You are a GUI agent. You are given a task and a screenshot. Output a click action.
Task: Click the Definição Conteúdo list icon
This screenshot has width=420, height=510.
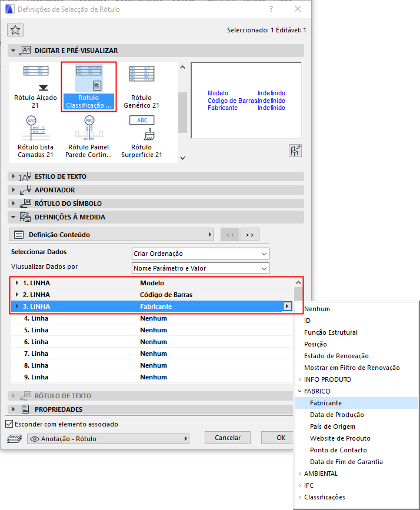coord(19,235)
